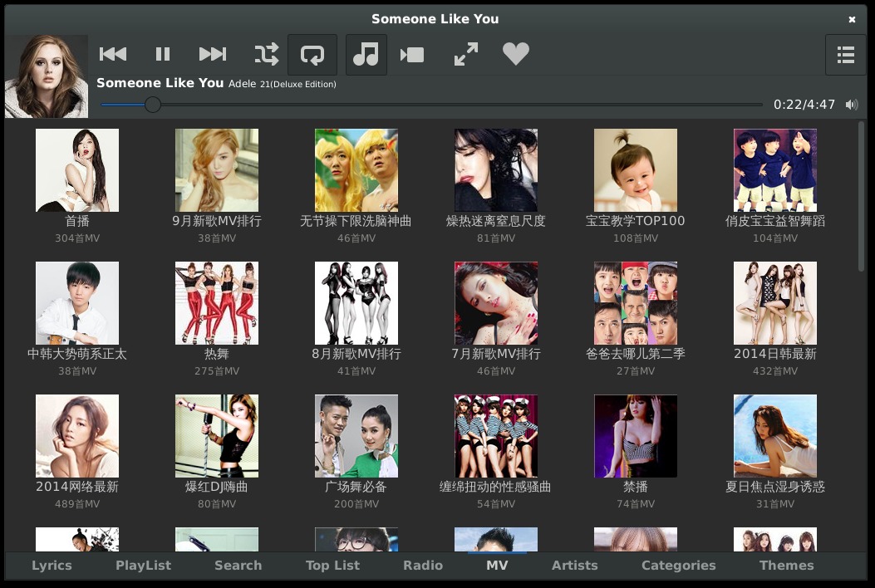The image size is (875, 588).
Task: Open the 爸爸去哪儿第二季 thumbnail
Action: (x=636, y=303)
